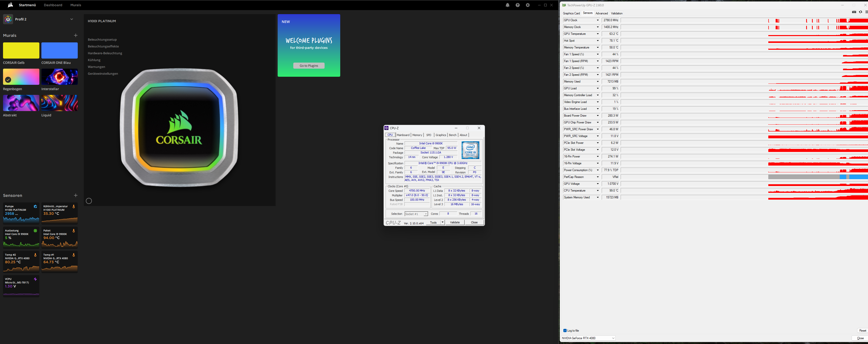The image size is (868, 344).
Task: Switch to GPU-Z Advanced tab
Action: [x=601, y=13]
